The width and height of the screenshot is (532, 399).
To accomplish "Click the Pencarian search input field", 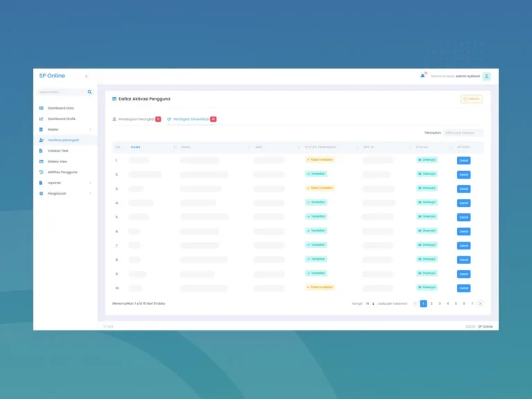I will pyautogui.click(x=463, y=133).
